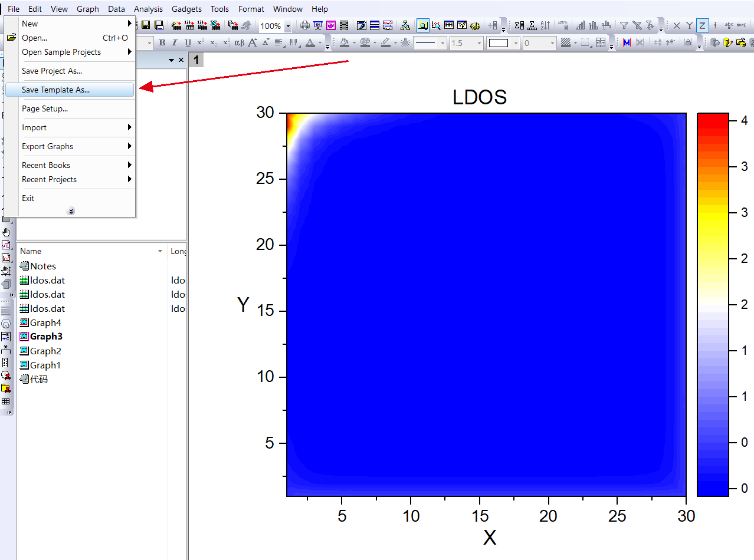The height and width of the screenshot is (560, 754).
Task: Open the Analysis menu
Action: 148,9
